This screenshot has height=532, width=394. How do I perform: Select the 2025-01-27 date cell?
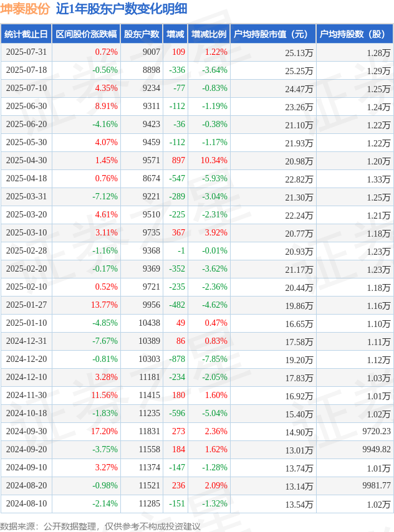pos(26,305)
